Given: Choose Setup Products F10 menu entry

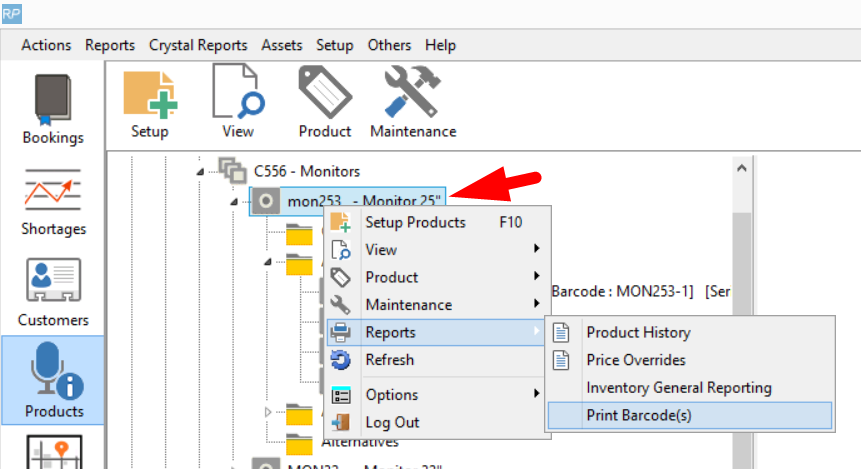Looking at the screenshot, I should [x=437, y=222].
